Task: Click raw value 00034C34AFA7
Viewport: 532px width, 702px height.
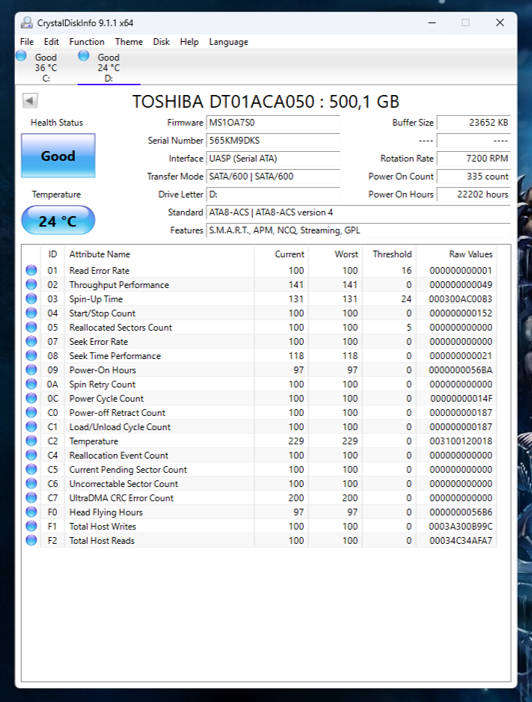Action: point(460,540)
